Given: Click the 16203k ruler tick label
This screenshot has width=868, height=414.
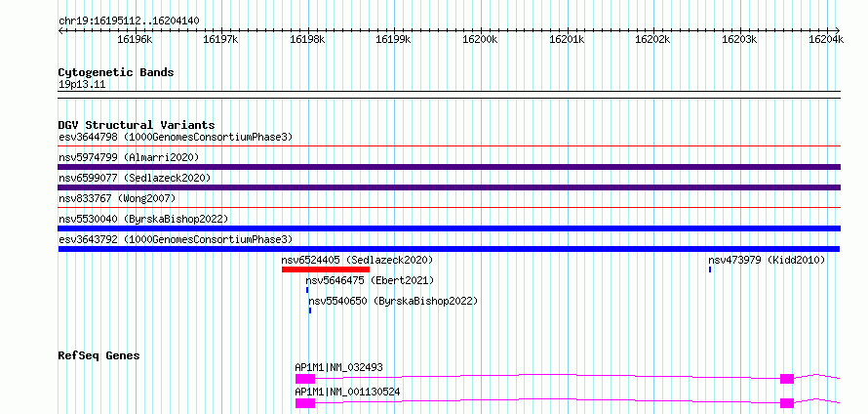Looking at the screenshot, I should [739, 39].
